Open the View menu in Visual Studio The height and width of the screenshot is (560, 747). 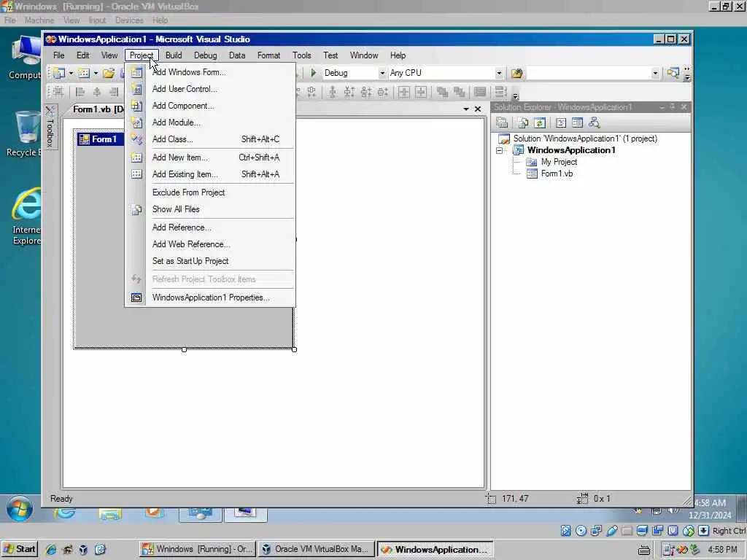(x=109, y=55)
